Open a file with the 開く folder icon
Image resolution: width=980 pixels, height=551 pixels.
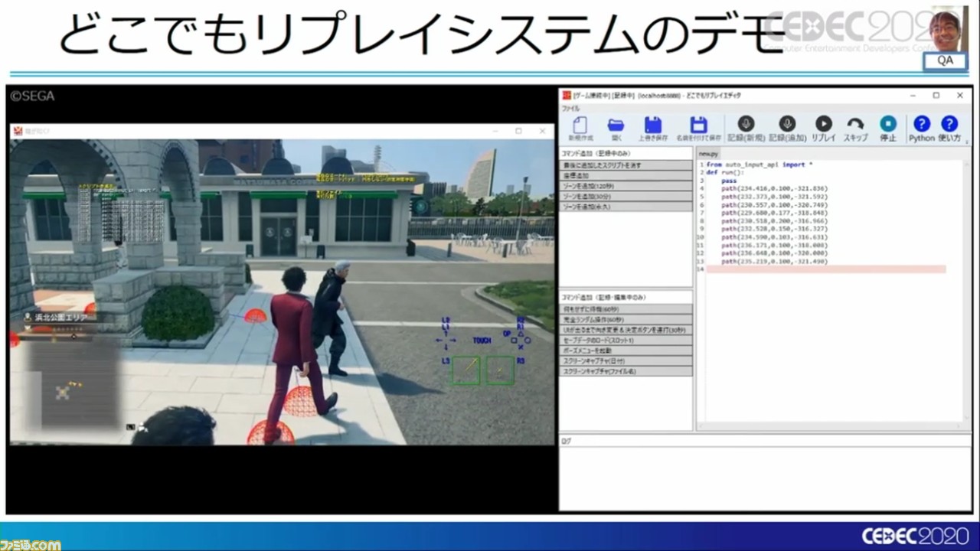point(616,126)
